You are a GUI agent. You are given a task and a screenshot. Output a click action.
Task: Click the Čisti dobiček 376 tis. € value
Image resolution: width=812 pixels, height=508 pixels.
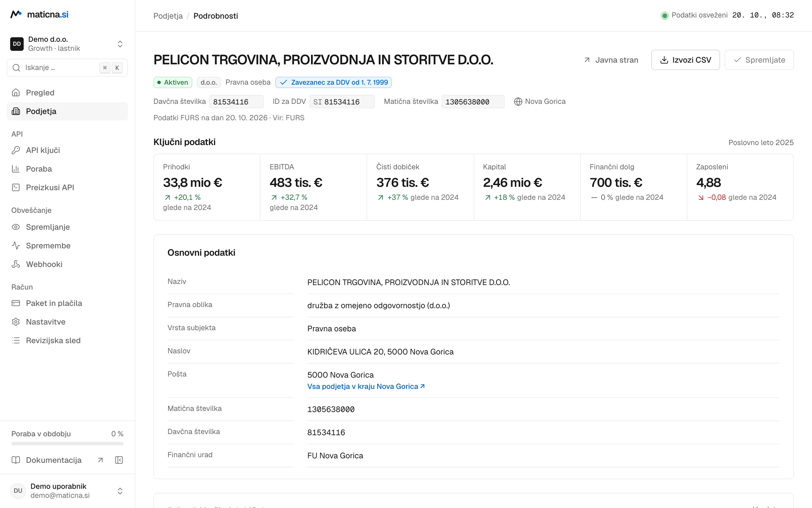click(403, 182)
